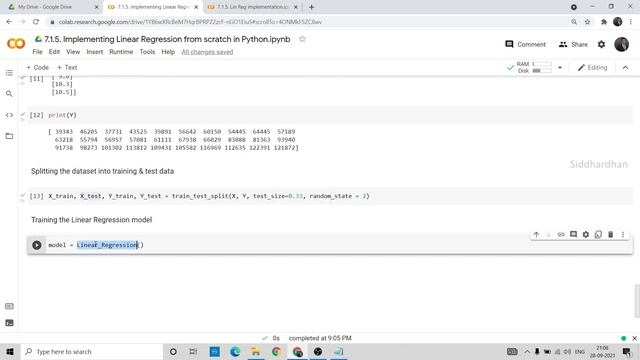Expand the RAM/Disk resources dropdown arrow
The width and height of the screenshot is (640, 360).
tap(560, 68)
